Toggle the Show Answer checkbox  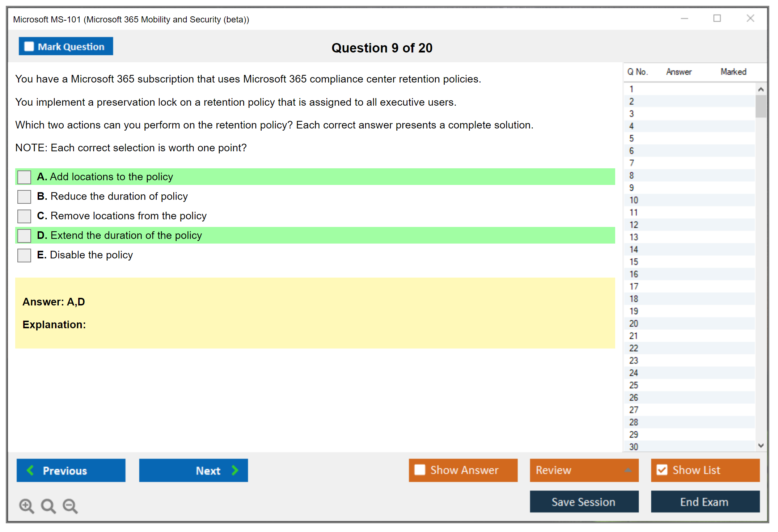click(420, 470)
